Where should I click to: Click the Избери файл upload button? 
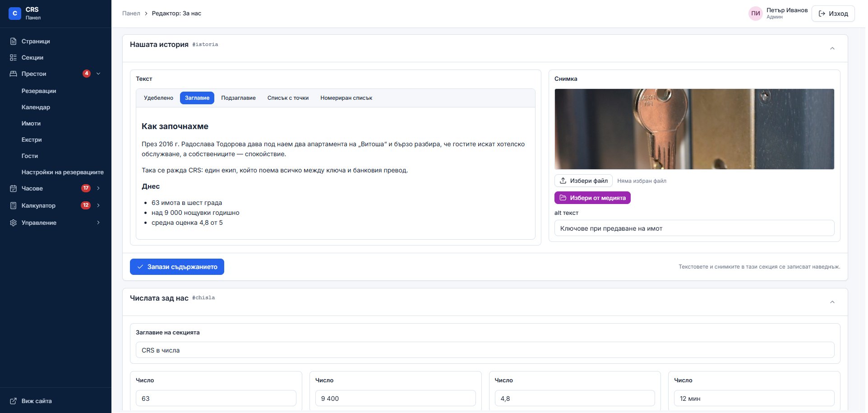pyautogui.click(x=583, y=181)
